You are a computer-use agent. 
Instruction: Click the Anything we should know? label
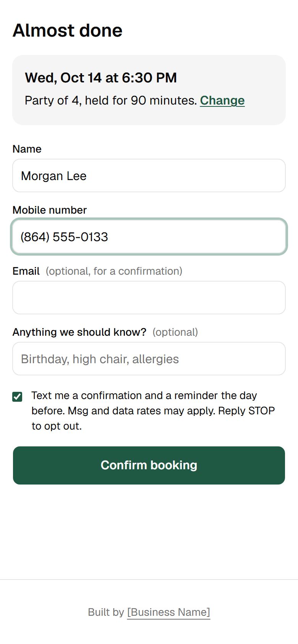pyautogui.click(x=79, y=332)
